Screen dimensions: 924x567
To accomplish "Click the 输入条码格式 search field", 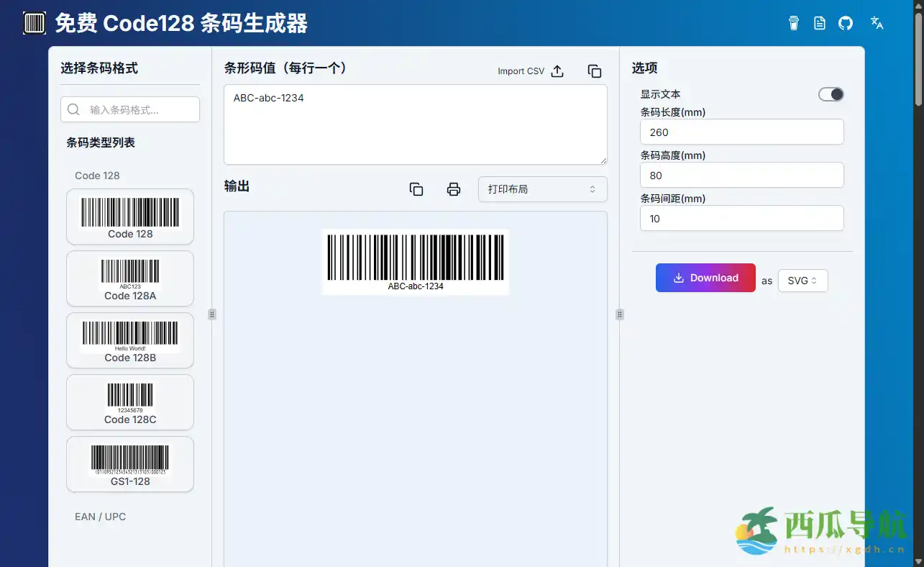I will point(130,109).
